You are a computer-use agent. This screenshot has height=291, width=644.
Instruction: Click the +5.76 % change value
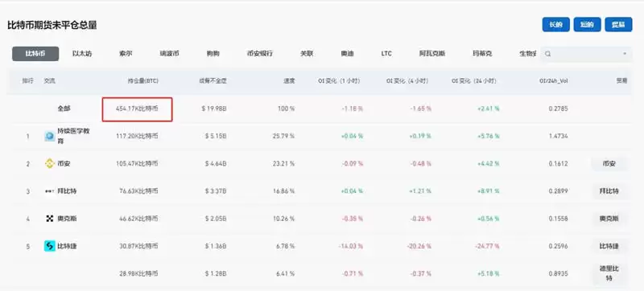pyautogui.click(x=489, y=136)
